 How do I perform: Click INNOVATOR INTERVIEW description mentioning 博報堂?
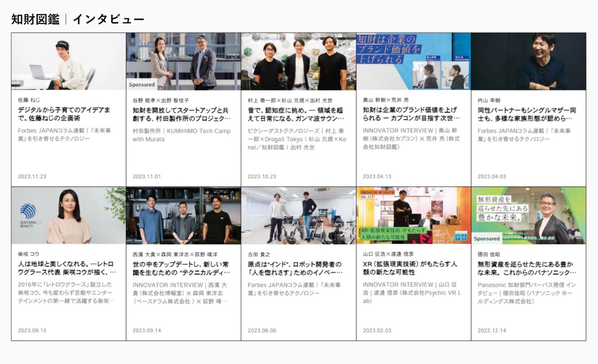coord(180,293)
